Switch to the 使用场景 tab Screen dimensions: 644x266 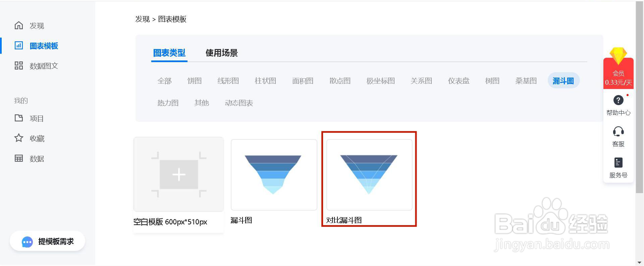point(222,53)
